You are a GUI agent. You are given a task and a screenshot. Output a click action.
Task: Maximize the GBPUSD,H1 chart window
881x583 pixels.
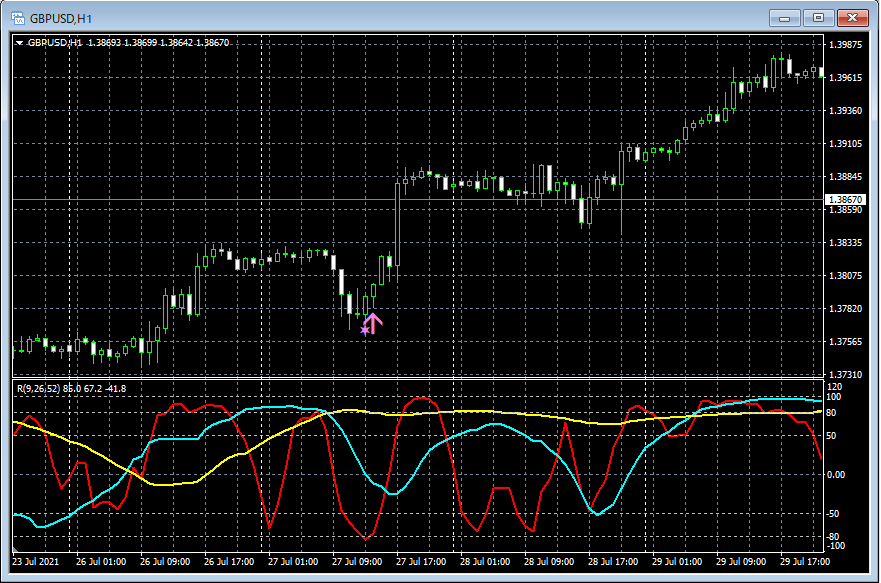click(818, 19)
